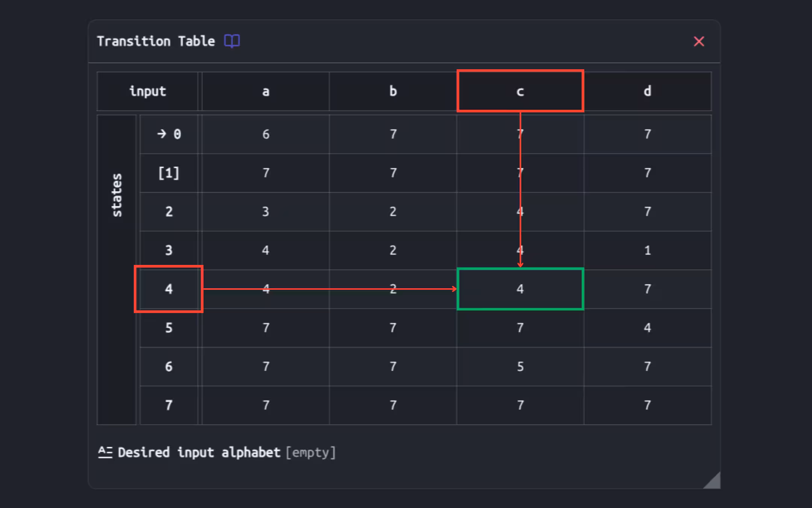The width and height of the screenshot is (812, 508).
Task: Click cell for state 7 on input b
Action: coord(393,405)
